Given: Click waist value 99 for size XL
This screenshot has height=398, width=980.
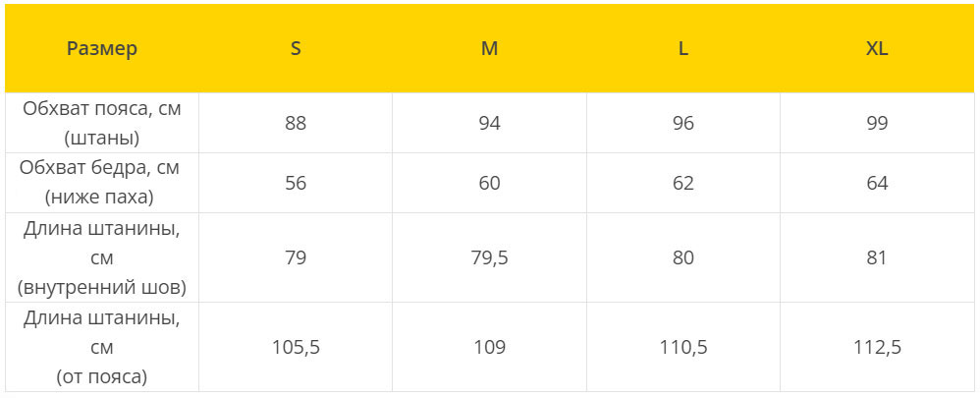Looking at the screenshot, I should [x=877, y=123].
